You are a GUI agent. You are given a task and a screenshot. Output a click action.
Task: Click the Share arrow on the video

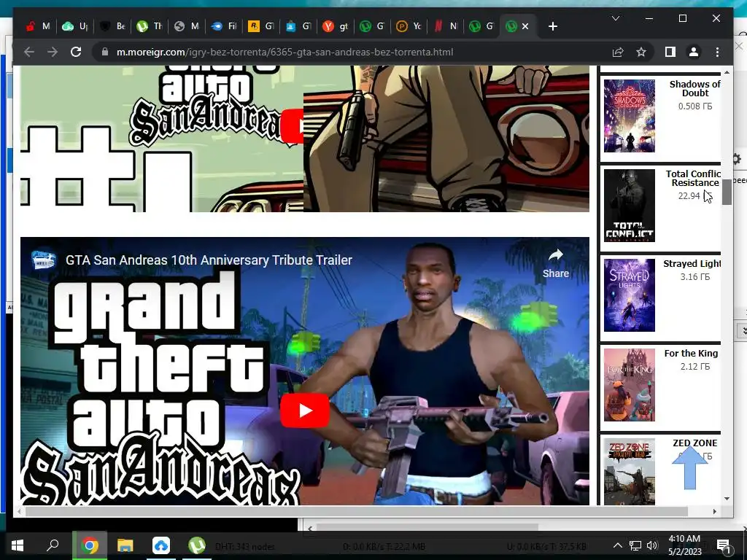coord(555,262)
